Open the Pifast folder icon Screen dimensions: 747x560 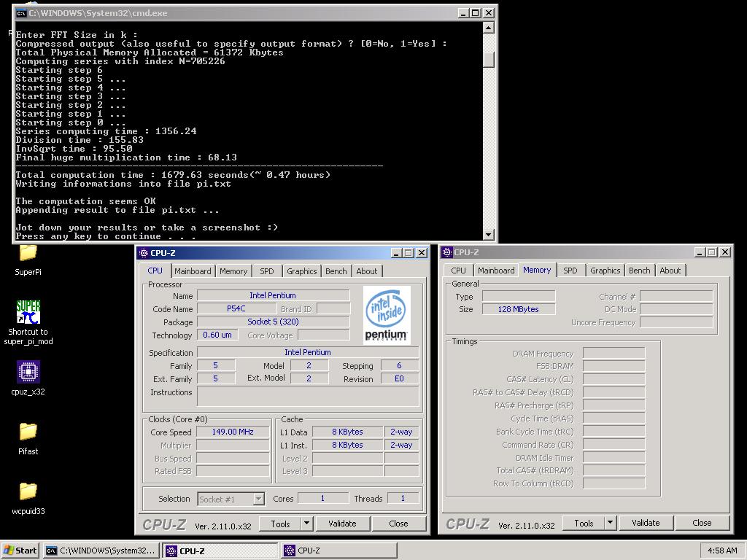tap(28, 432)
